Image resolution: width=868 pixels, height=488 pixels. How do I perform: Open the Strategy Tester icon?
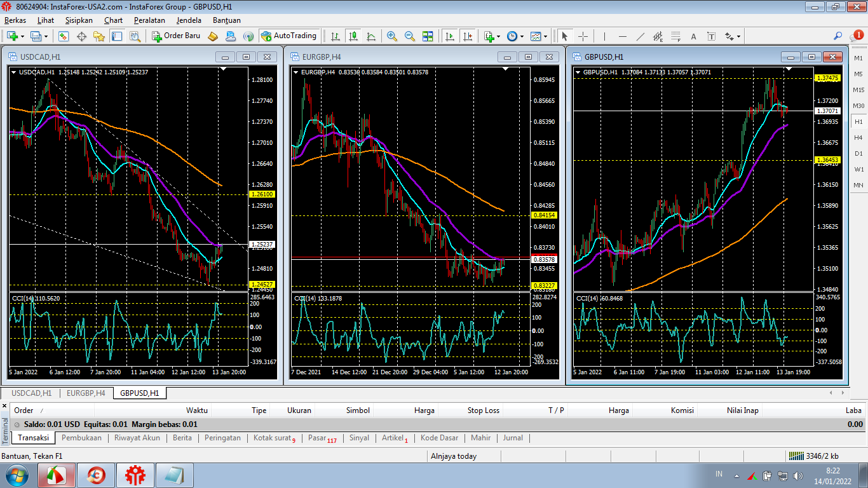134,36
